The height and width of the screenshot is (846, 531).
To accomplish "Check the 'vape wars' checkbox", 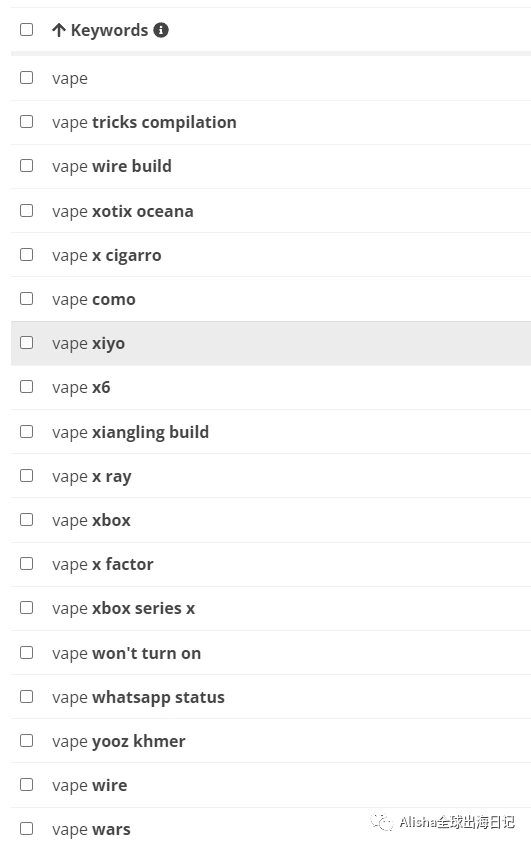I will 26,829.
